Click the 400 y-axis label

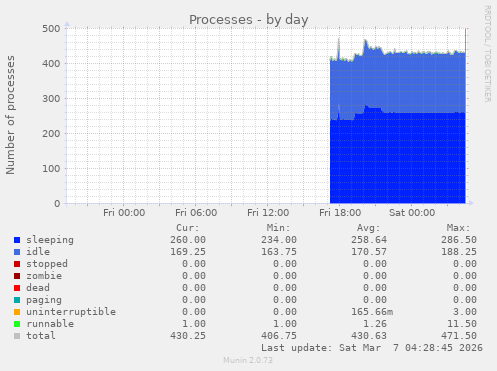pos(51,64)
